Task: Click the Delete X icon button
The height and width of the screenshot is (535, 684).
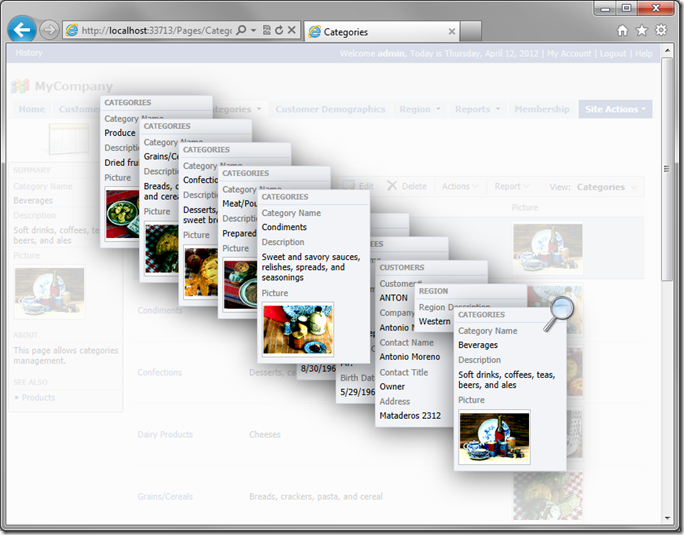Action: coord(392,186)
